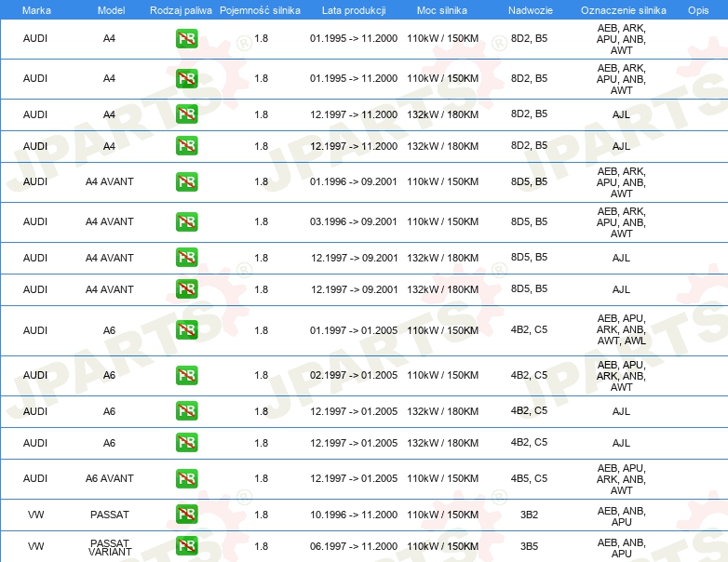Viewport: 728px width, 562px height.
Task: Click date range 01.1997 -> 01.2005
Action: coord(354,330)
